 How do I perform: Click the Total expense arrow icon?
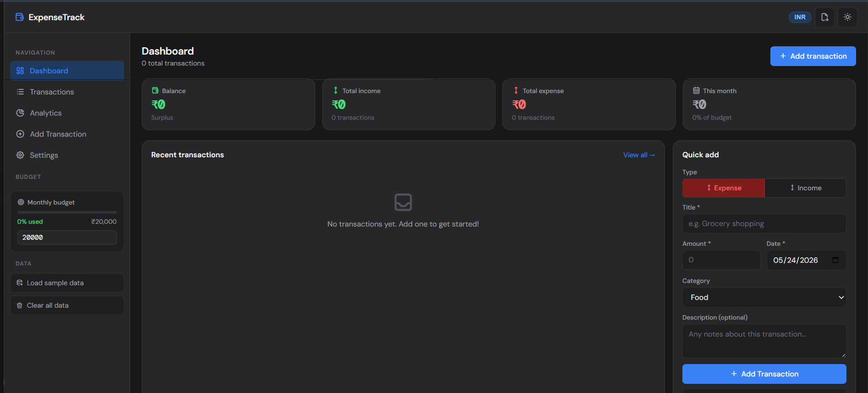coord(516,90)
